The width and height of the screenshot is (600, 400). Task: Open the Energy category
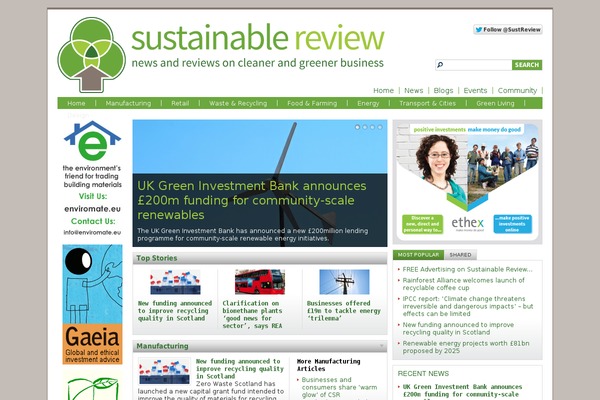(x=368, y=103)
